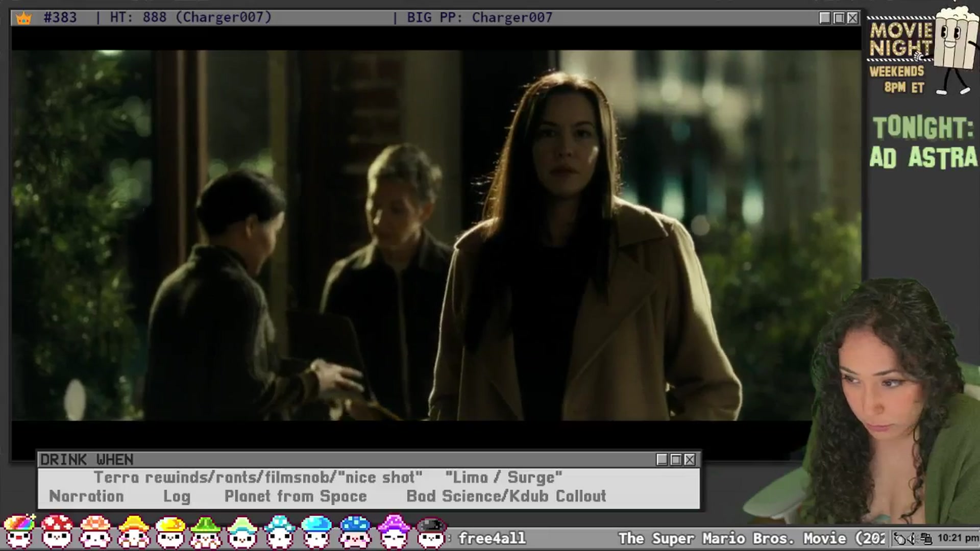
Task: Click the movie video frame
Action: click(x=436, y=235)
